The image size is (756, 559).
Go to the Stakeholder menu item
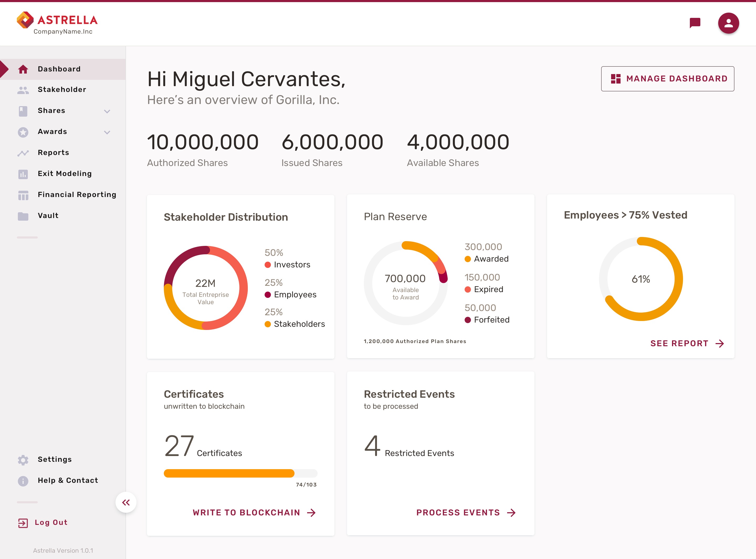tap(62, 90)
